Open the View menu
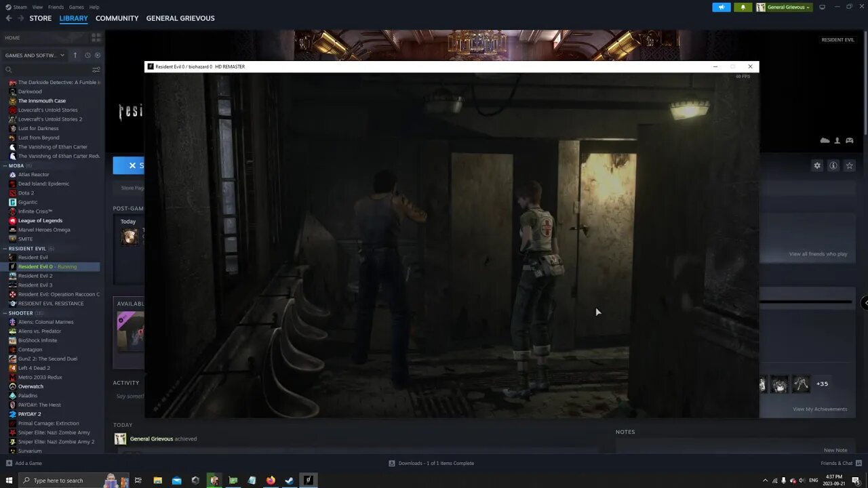 (37, 7)
